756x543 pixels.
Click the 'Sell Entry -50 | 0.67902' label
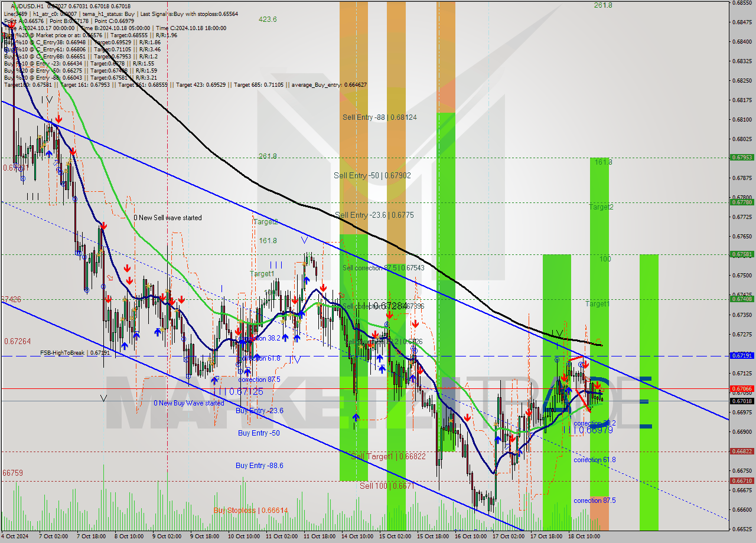pos(372,175)
